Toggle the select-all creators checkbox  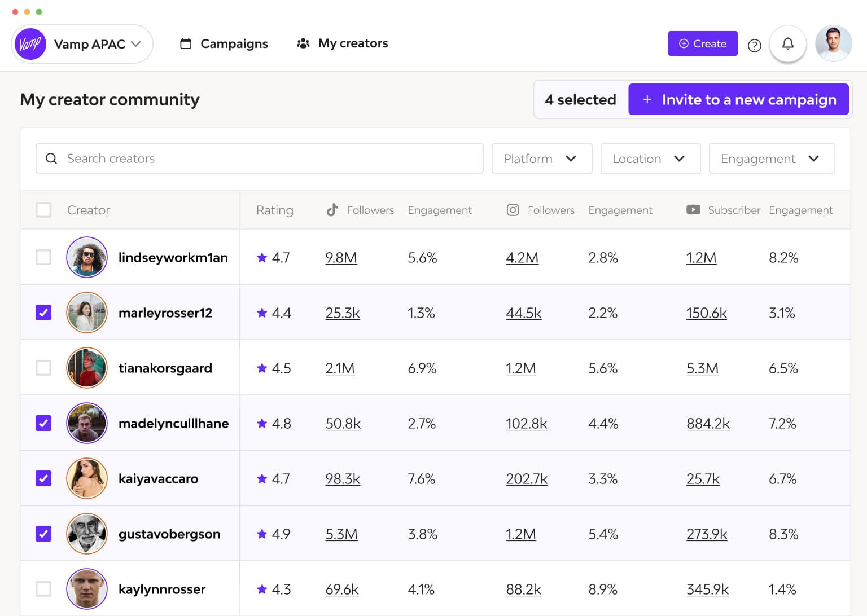click(x=43, y=210)
